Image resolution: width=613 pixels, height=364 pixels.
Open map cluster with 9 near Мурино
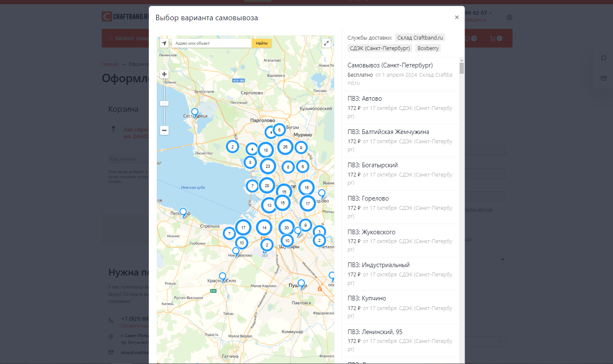[x=301, y=147]
